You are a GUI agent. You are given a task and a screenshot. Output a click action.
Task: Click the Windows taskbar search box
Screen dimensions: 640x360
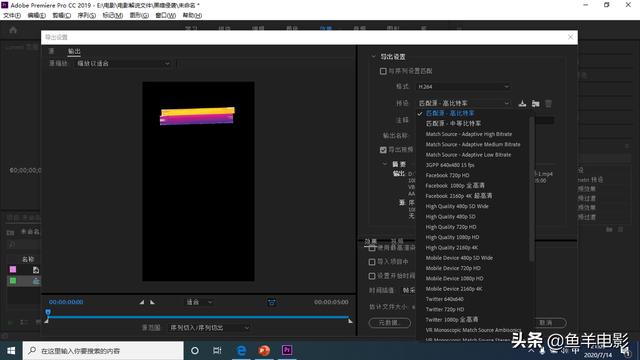103,351
